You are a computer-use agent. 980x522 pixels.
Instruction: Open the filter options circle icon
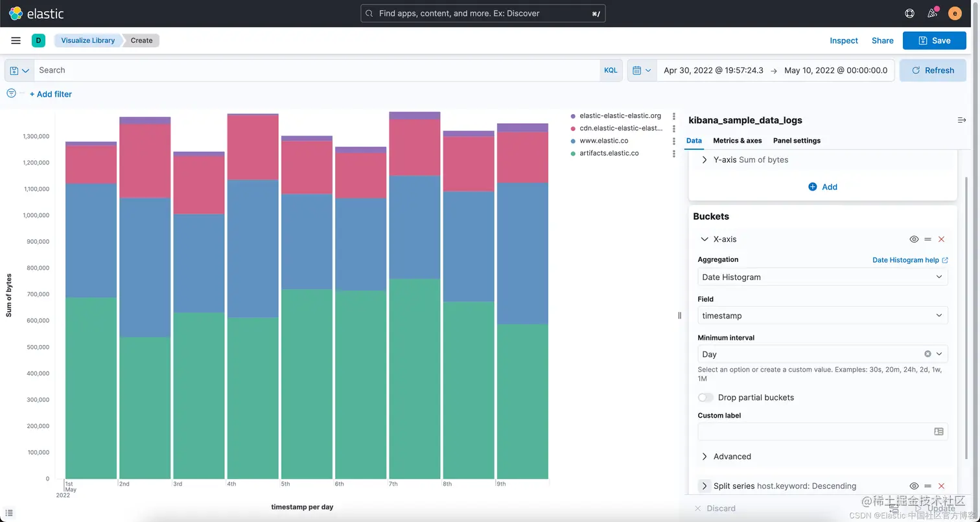[11, 93]
